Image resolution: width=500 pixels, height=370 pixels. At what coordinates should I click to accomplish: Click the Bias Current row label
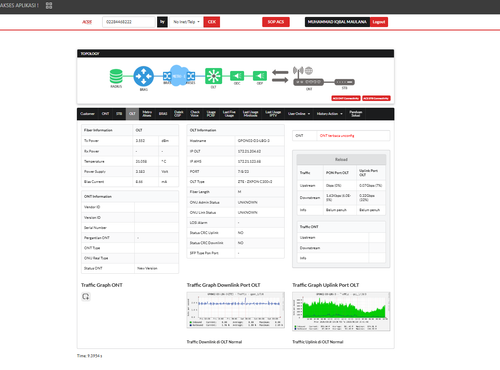[94, 182]
